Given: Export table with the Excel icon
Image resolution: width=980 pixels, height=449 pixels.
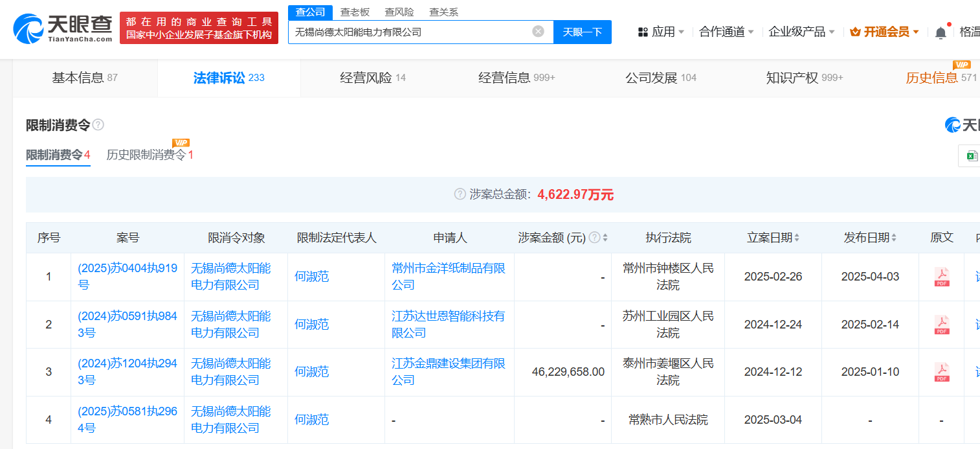Looking at the screenshot, I should 972,155.
